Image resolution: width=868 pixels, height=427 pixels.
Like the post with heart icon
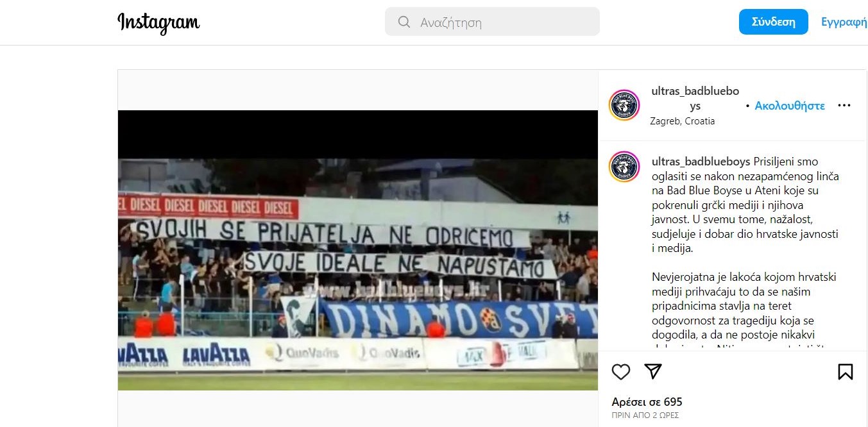pos(620,372)
